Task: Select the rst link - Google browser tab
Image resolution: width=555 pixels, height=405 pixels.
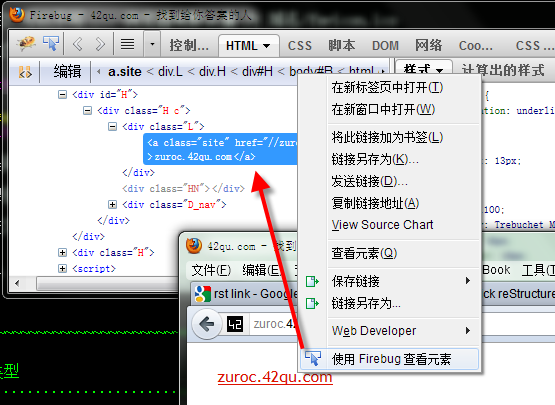Action: coord(245,293)
